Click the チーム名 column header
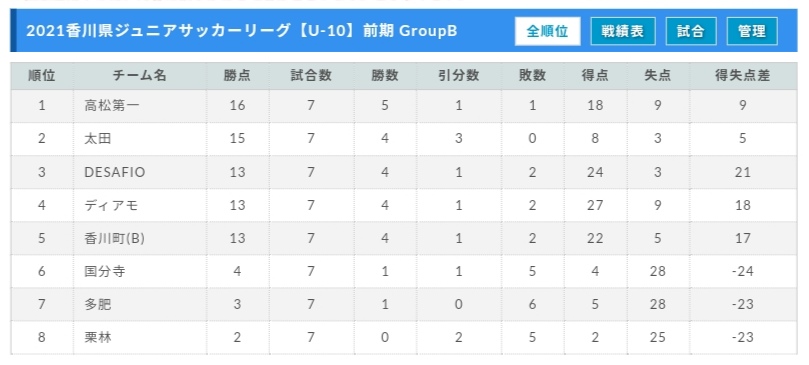Viewport: 809px width, 365px height. point(140,75)
